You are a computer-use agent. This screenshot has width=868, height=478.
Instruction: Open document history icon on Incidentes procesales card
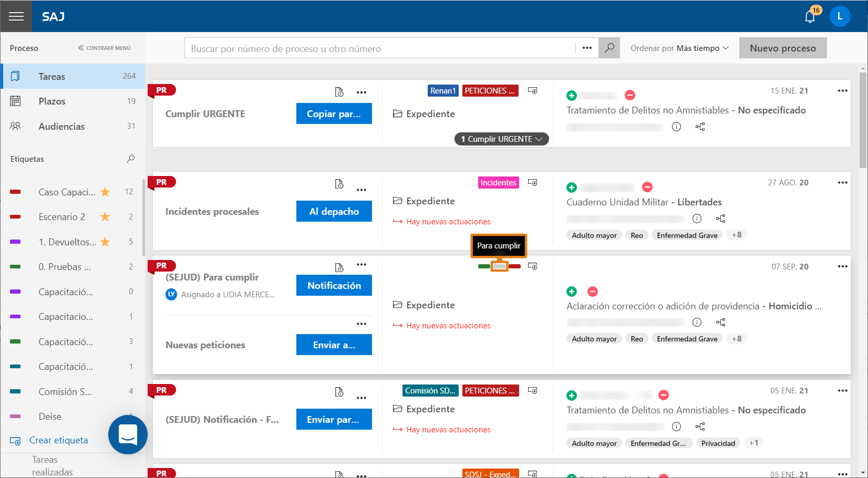pos(339,184)
